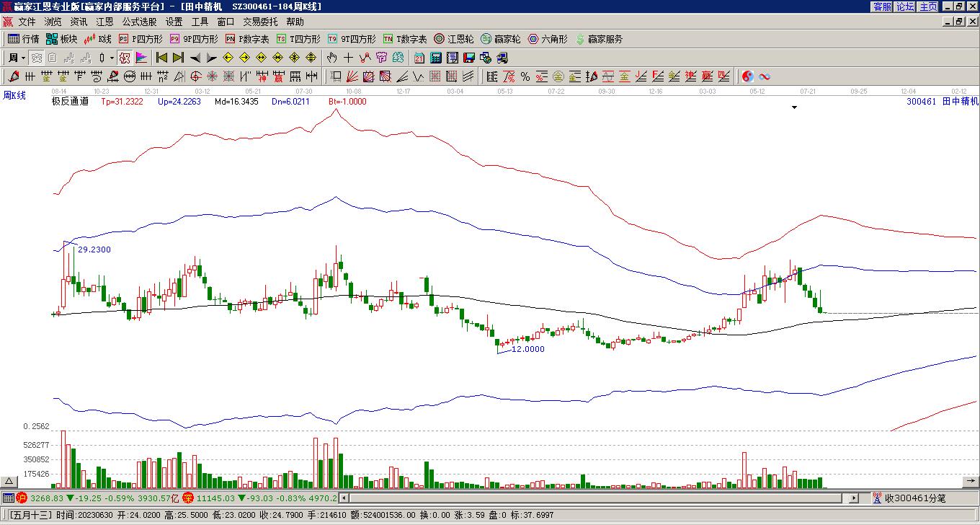980x525 pixels.
Task: Open the P四方形 tool
Action: pos(141,39)
